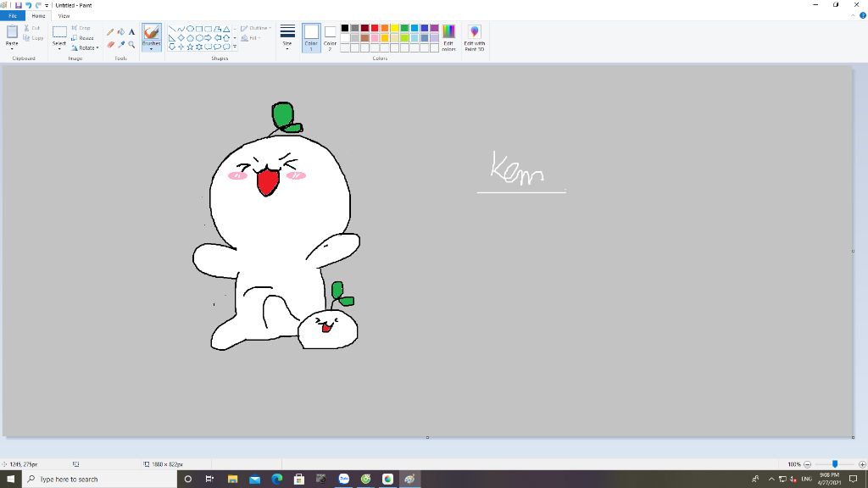Select the Pencil tool
This screenshot has width=868, height=488.
[110, 32]
